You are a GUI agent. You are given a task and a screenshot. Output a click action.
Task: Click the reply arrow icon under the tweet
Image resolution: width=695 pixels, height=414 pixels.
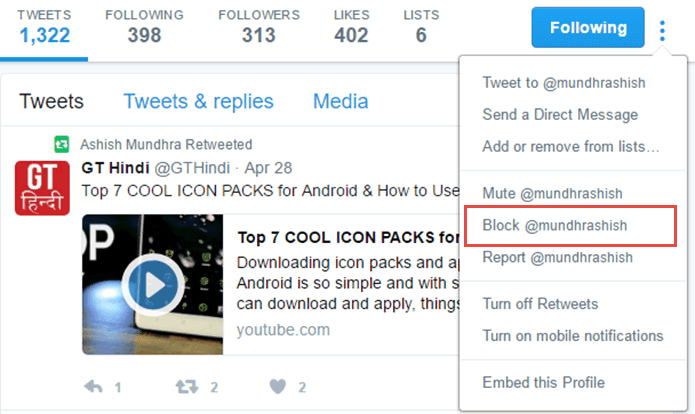(94, 387)
